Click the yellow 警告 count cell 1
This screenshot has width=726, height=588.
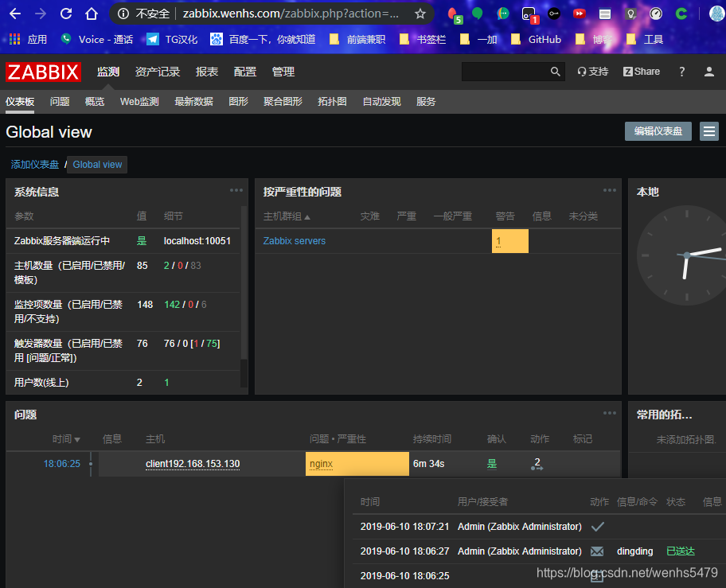coord(509,241)
